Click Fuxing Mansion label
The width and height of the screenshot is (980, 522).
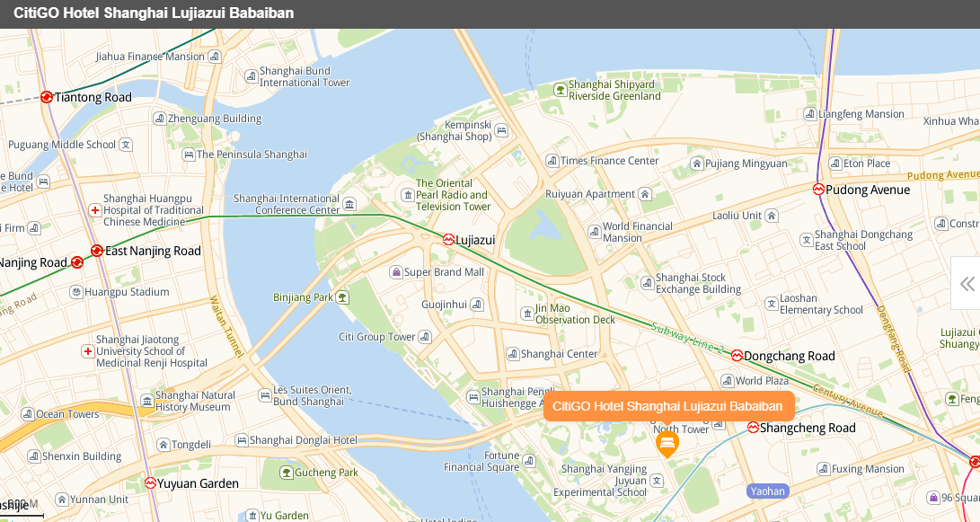pos(868,469)
